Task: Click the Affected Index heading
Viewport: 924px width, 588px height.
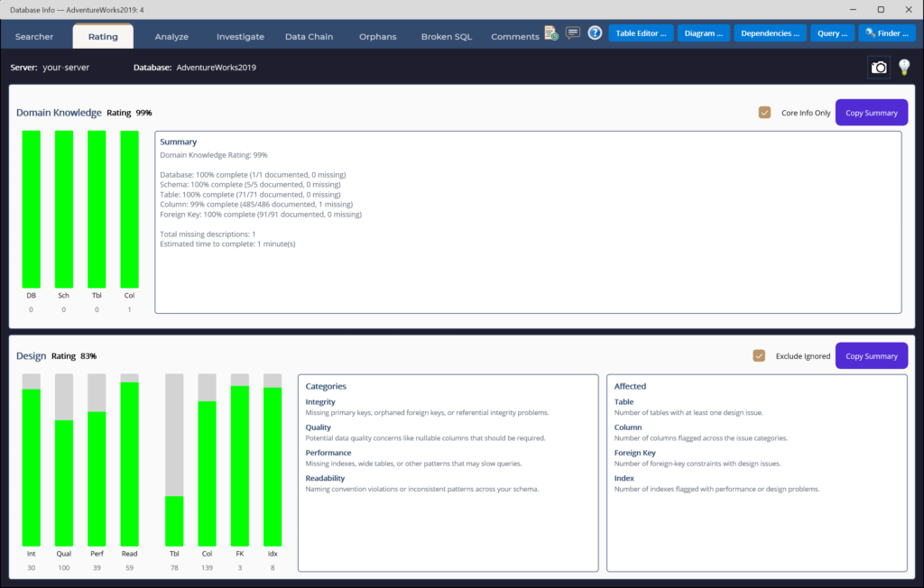Action: coord(624,478)
